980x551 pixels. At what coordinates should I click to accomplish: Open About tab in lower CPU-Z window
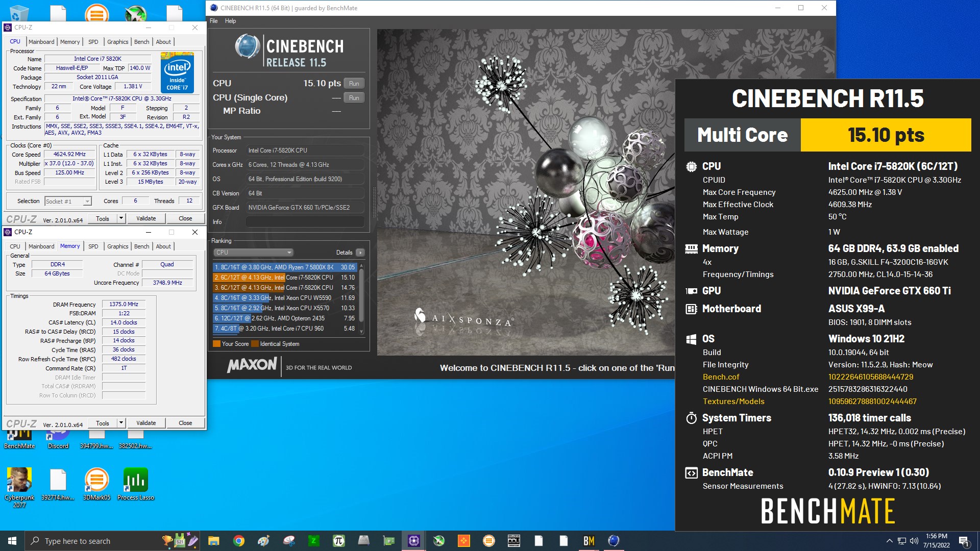click(163, 246)
